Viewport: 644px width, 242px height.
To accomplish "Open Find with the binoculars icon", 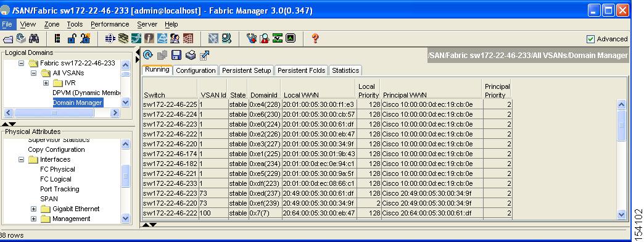I will tap(34, 39).
